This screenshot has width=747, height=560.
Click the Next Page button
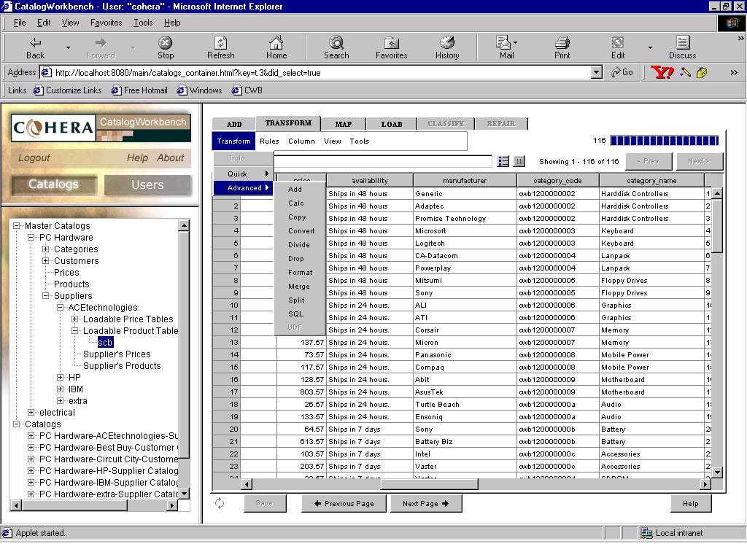(426, 503)
